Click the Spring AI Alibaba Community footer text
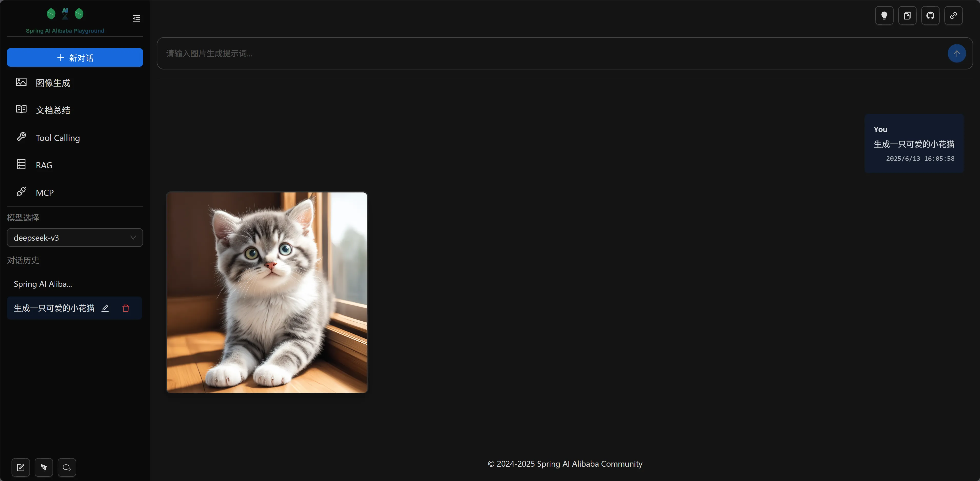 click(565, 464)
